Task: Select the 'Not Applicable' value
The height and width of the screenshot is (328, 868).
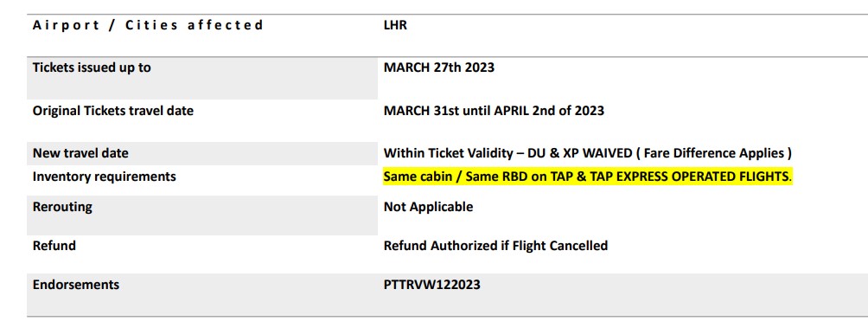Action: (x=429, y=207)
